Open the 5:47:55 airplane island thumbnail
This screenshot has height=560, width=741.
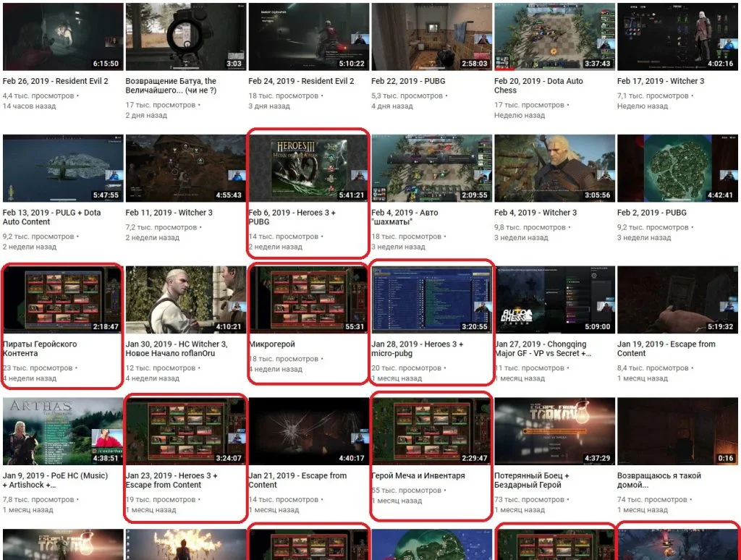pos(63,169)
